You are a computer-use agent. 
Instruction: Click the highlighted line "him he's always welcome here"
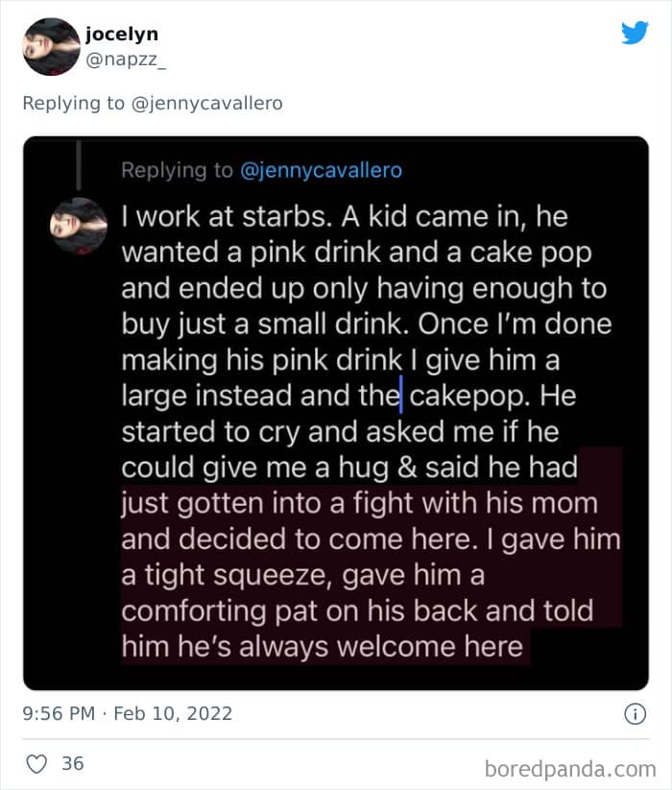[322, 646]
